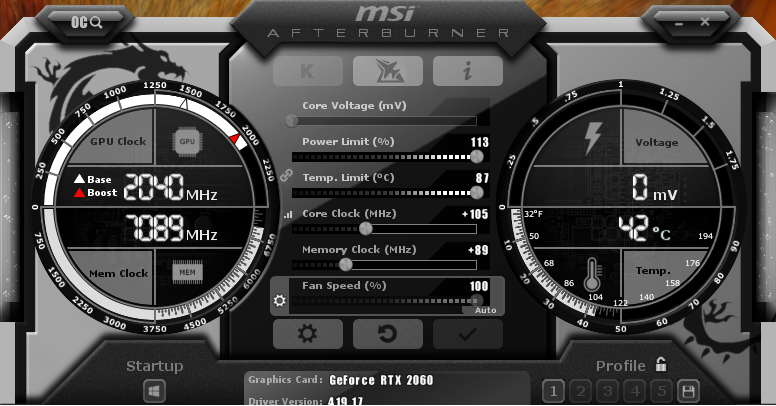Click the Core Voltage (mV) label
This screenshot has width=776, height=406.
(354, 105)
